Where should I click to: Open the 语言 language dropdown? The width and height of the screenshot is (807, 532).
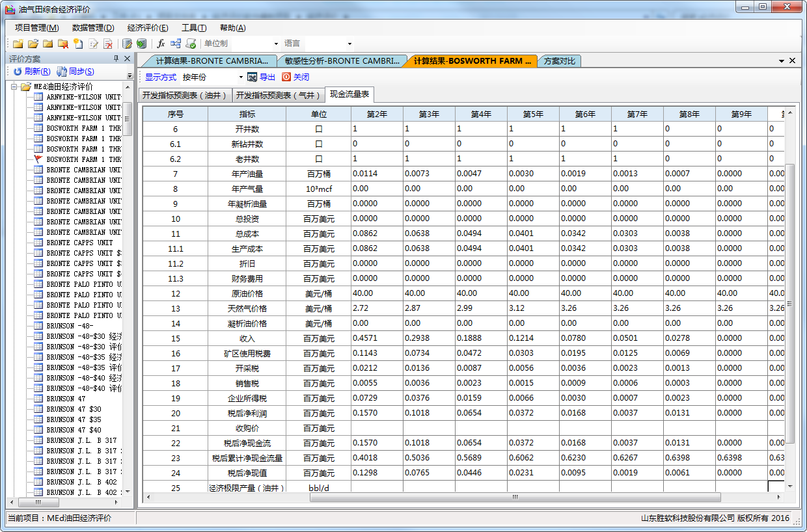click(349, 44)
